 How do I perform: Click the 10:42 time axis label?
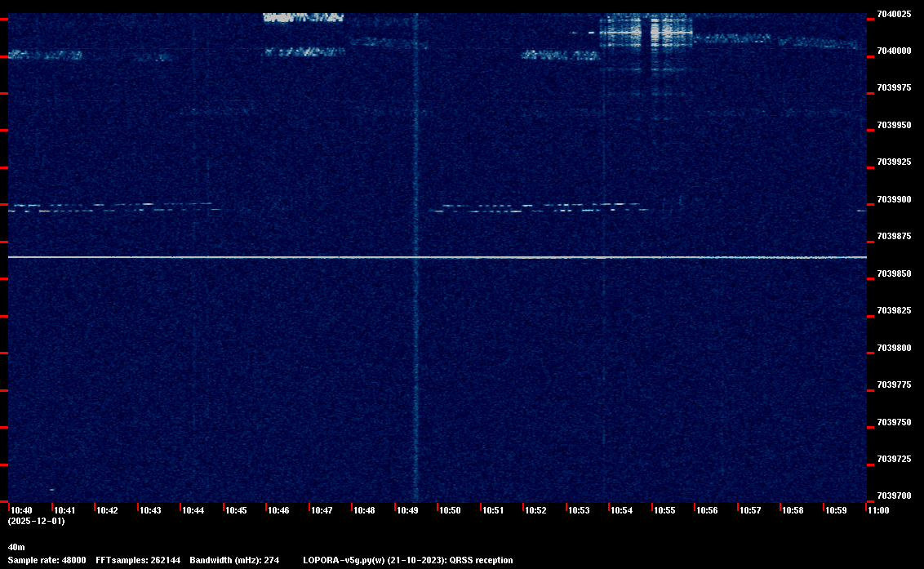[x=107, y=510]
